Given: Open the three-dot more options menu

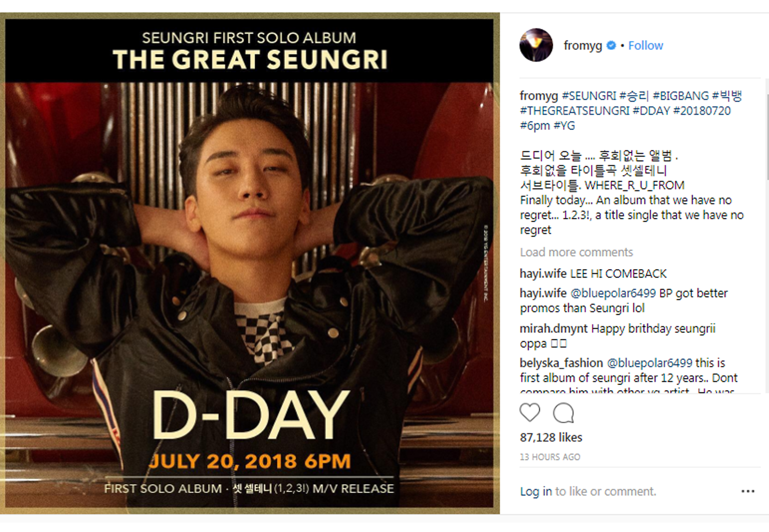Looking at the screenshot, I should [x=748, y=491].
